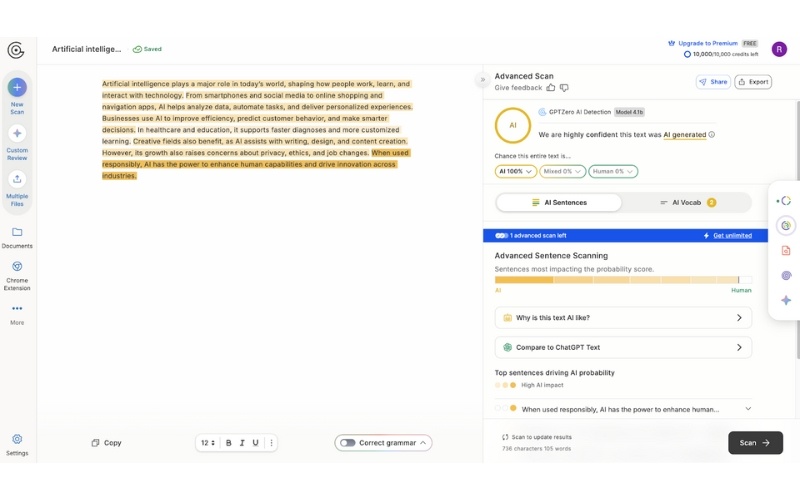Click the 'Give feedback' text
This screenshot has width=800, height=500.
[x=518, y=88]
